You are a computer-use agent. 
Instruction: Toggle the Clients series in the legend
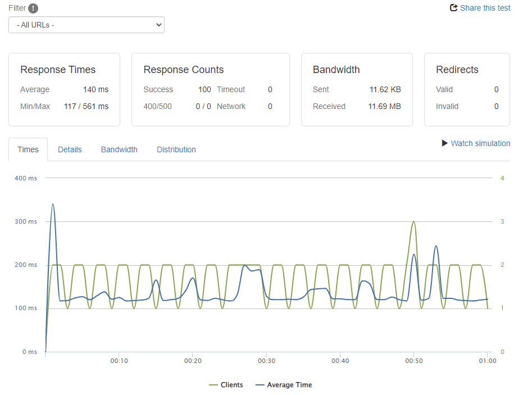coord(232,385)
